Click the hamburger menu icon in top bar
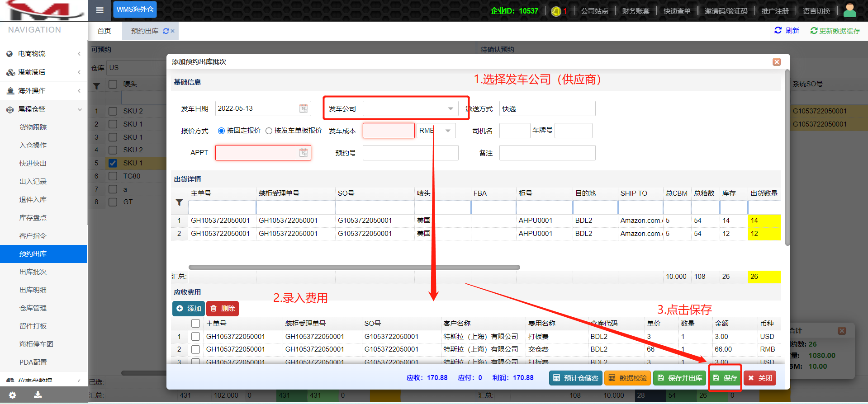The height and width of the screenshot is (404, 868). tap(100, 10)
